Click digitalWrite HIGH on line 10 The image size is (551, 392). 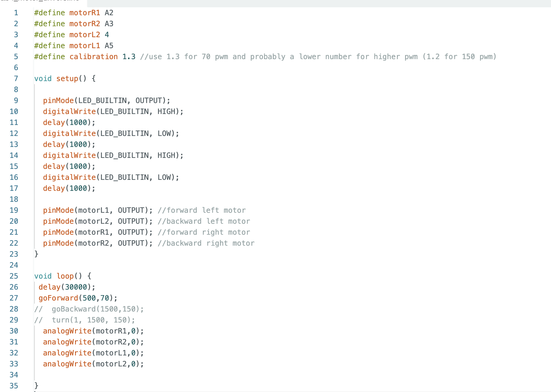coord(113,112)
